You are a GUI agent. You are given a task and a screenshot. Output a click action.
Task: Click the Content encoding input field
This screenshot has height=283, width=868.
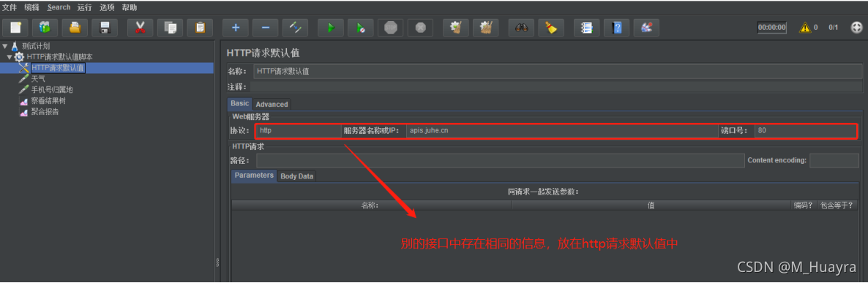pyautogui.click(x=834, y=160)
